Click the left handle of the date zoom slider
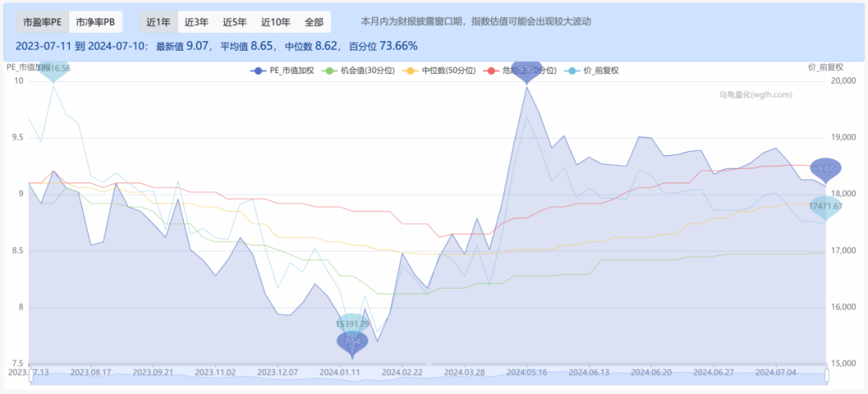The height and width of the screenshot is (394, 868). [x=30, y=376]
